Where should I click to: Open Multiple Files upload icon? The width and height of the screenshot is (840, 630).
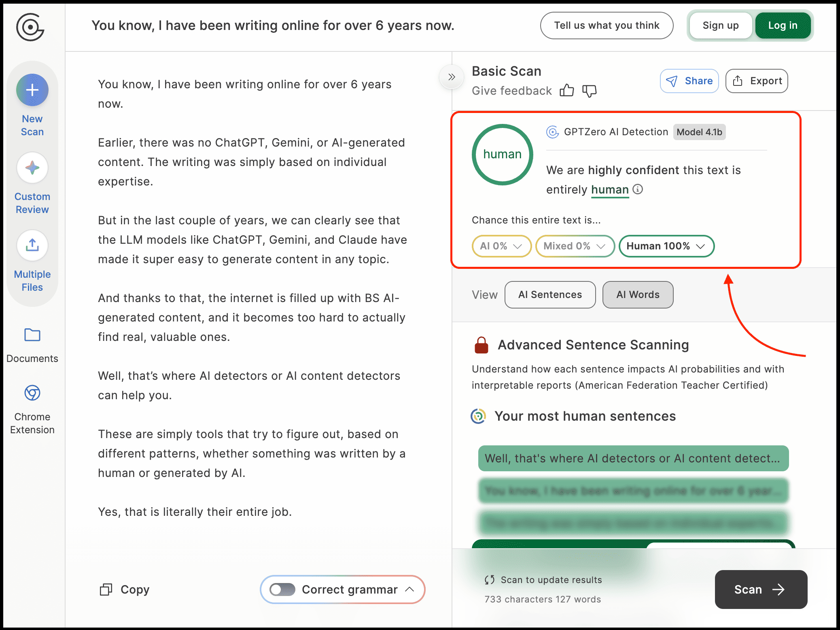click(32, 245)
